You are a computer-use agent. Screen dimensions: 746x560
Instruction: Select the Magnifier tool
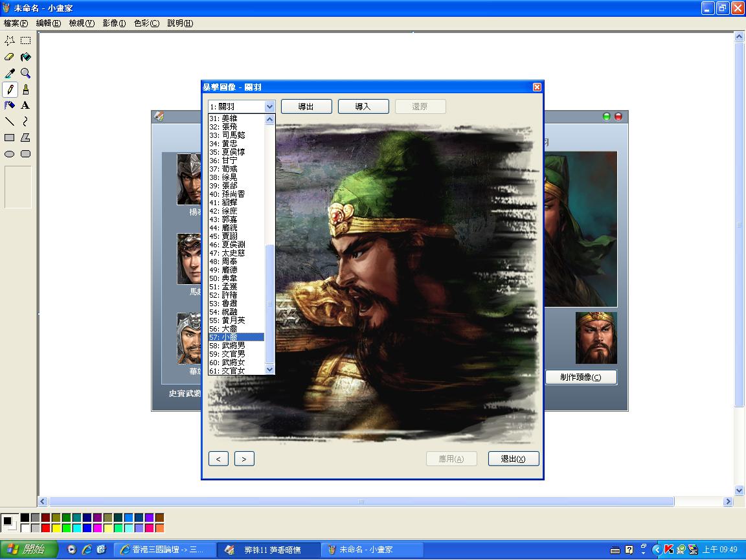tap(26, 73)
